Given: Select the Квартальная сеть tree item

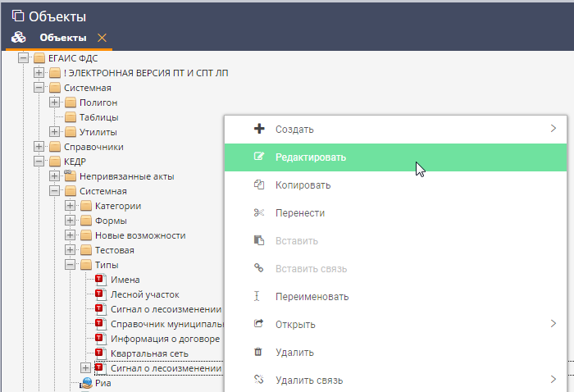Looking at the screenshot, I should 149,353.
